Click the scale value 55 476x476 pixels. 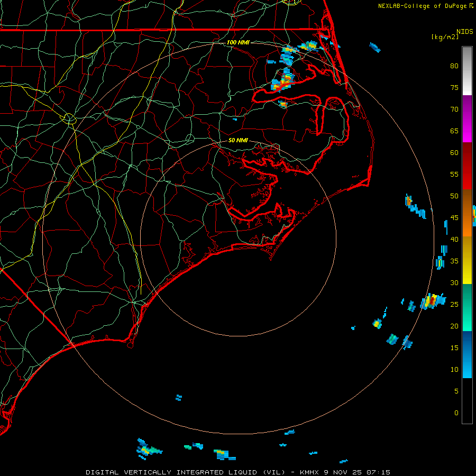pos(454,174)
